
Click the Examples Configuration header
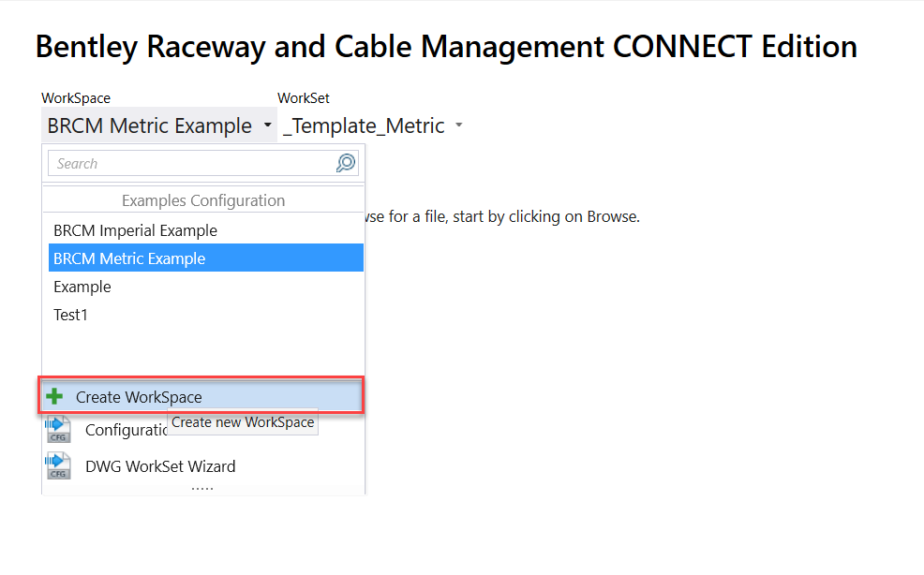[203, 200]
